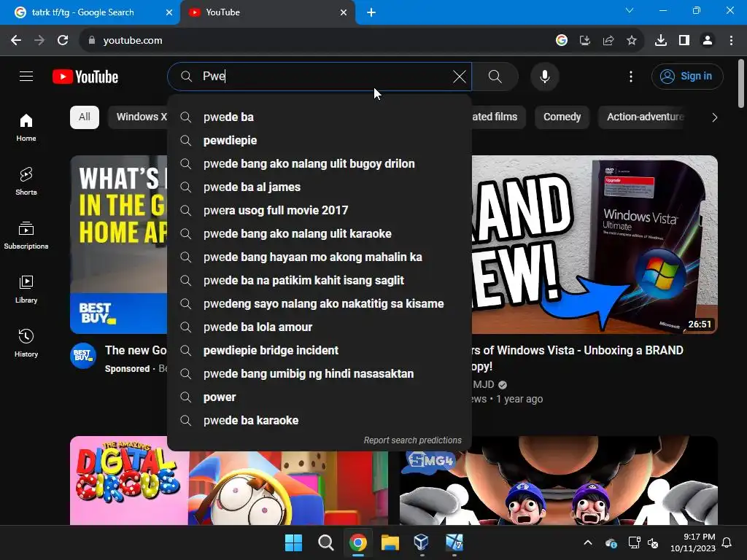Sign in to YouTube
The image size is (747, 560).
coord(687,76)
